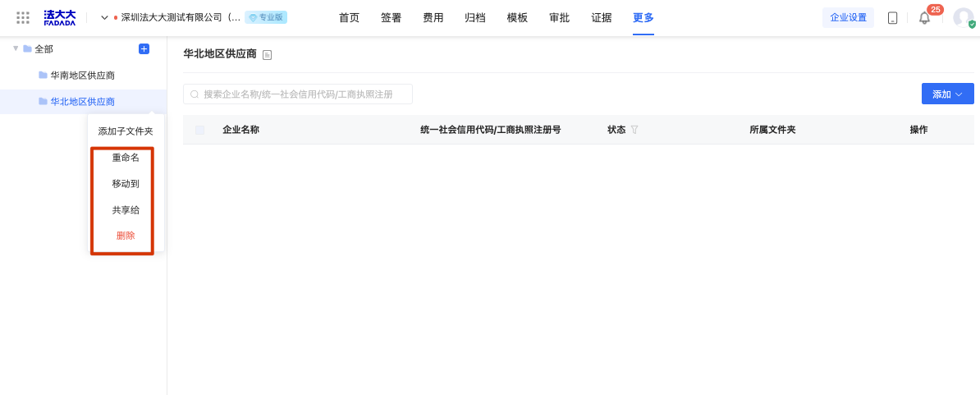The height and width of the screenshot is (395, 980).
Task: Click the 华南地区供应商 folder icon
Action: (44, 75)
